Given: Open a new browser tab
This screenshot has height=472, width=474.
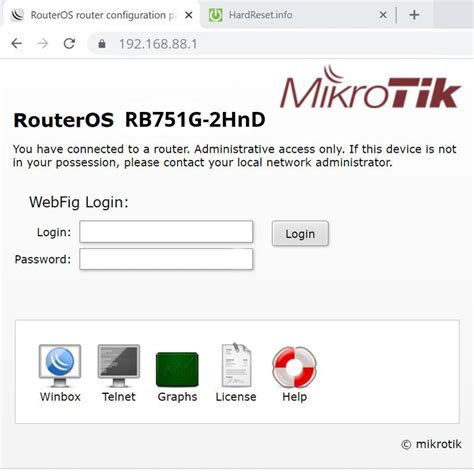Looking at the screenshot, I should coord(414,15).
